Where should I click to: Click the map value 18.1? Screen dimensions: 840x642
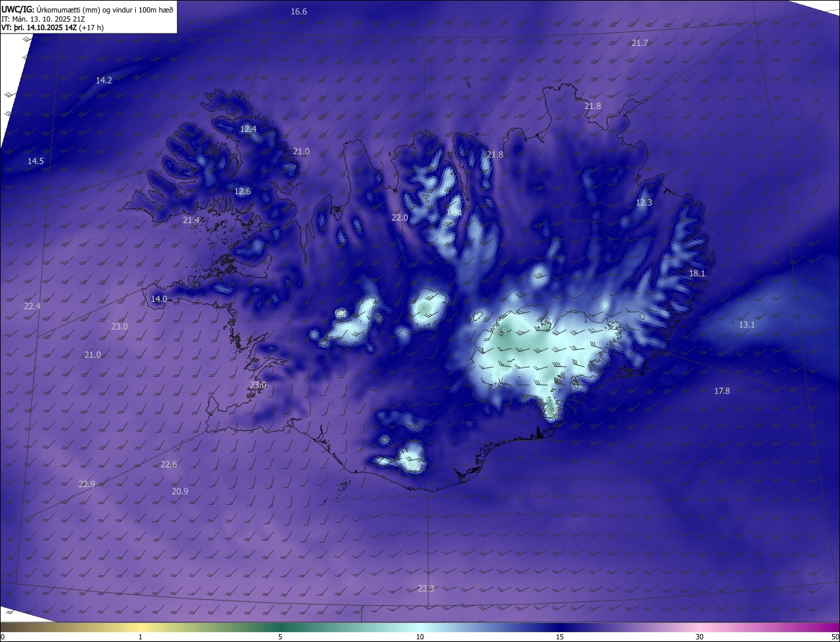click(x=696, y=273)
